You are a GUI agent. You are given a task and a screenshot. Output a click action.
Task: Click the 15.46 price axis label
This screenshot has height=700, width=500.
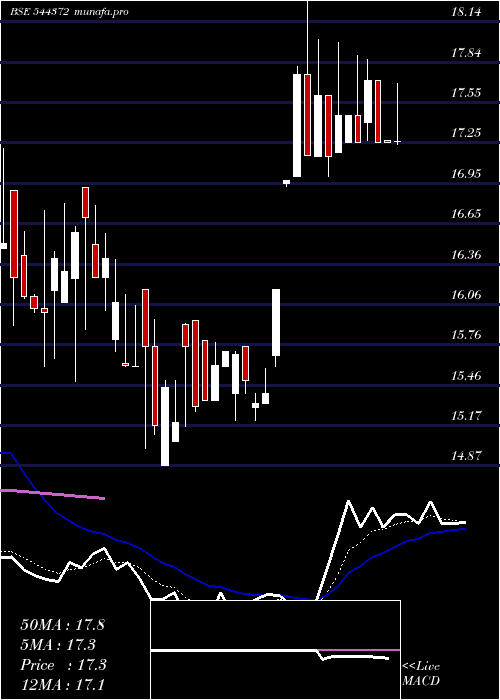click(x=466, y=375)
